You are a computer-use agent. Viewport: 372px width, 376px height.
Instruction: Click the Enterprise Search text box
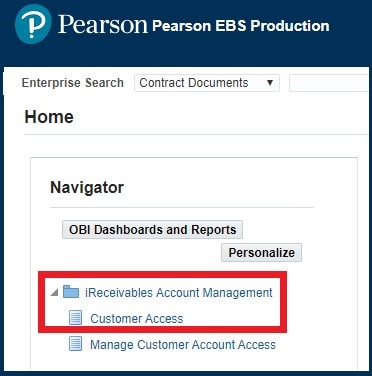tap(330, 83)
